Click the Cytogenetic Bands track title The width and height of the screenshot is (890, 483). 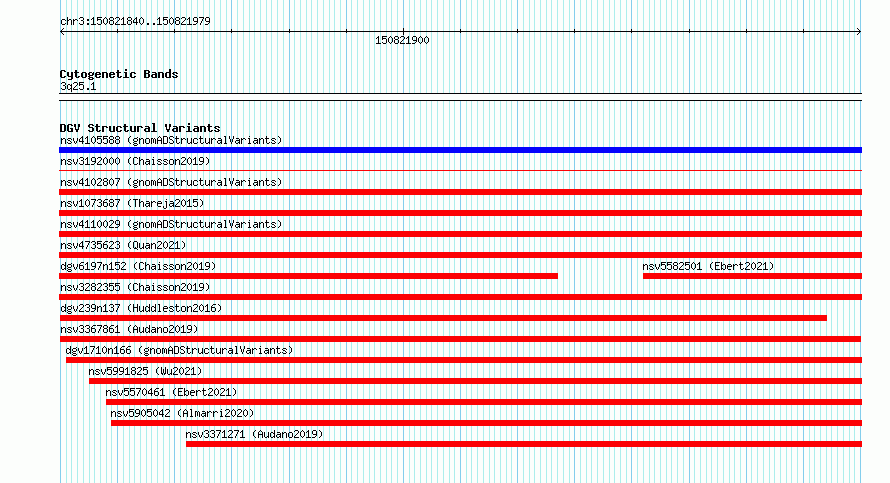click(x=119, y=74)
